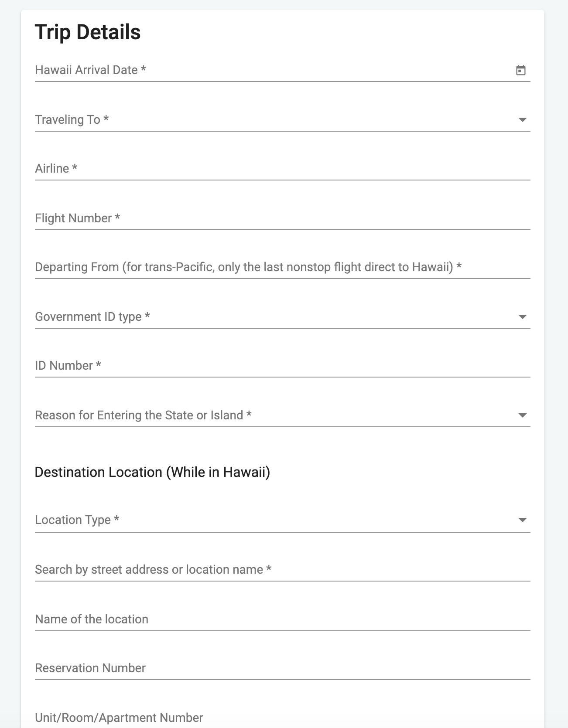The height and width of the screenshot is (728, 568).
Task: Click the Name of the location field
Action: 282,619
